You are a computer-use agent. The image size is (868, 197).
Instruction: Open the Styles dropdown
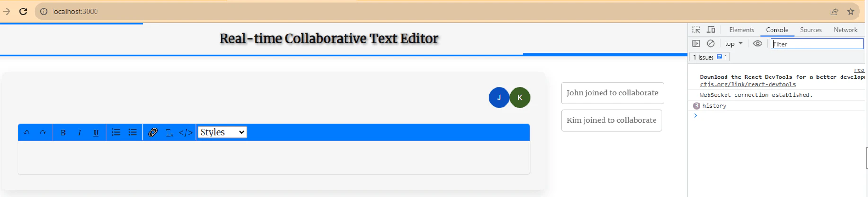coord(222,132)
